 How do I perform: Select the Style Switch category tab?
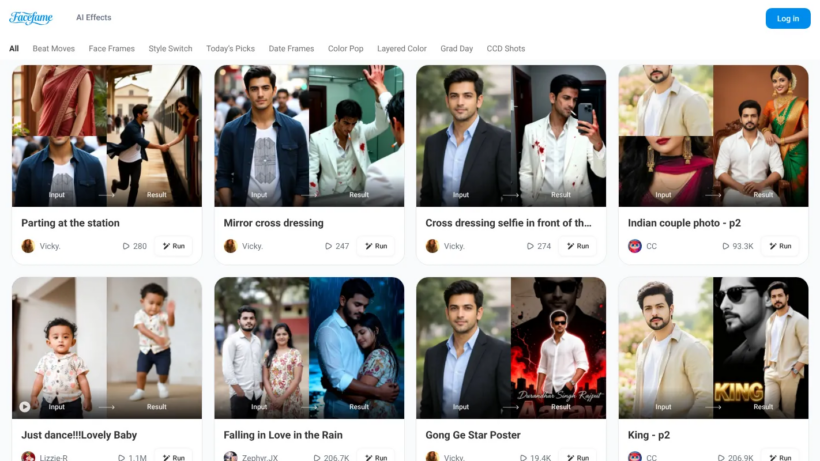(170, 49)
